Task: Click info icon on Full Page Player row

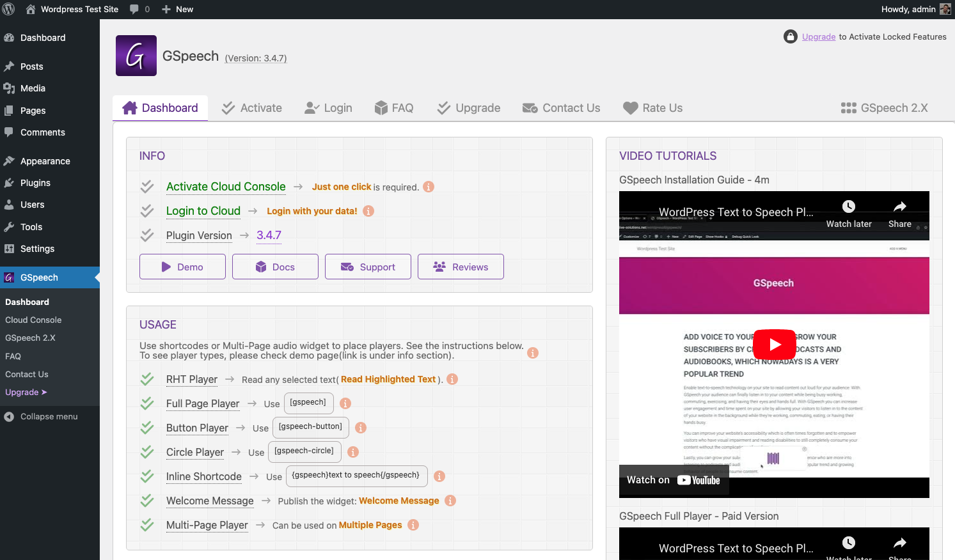Action: point(345,403)
